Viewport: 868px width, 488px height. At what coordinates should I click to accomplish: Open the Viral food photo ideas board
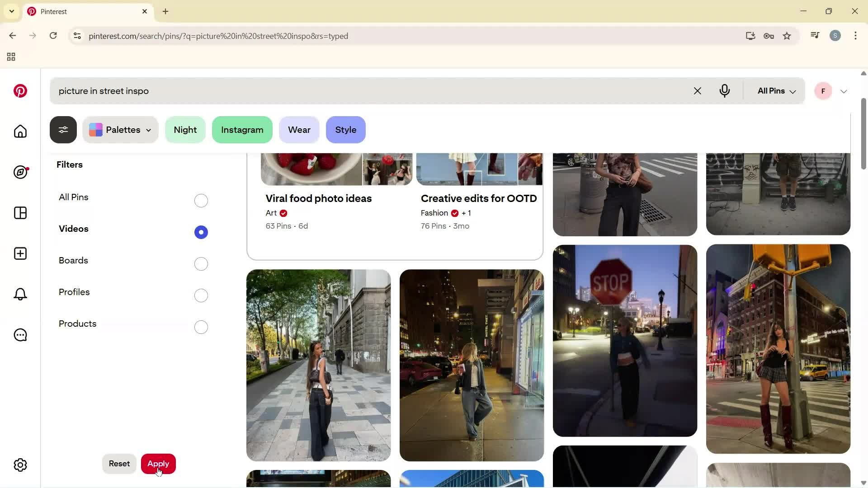click(318, 198)
